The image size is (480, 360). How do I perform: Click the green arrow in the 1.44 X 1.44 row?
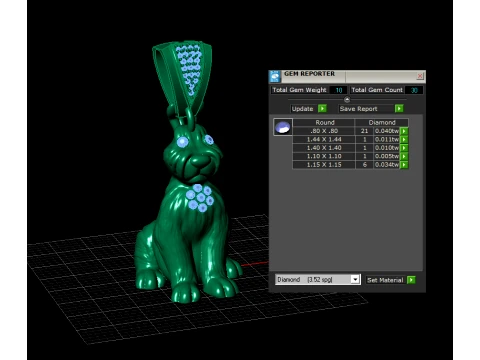404,139
